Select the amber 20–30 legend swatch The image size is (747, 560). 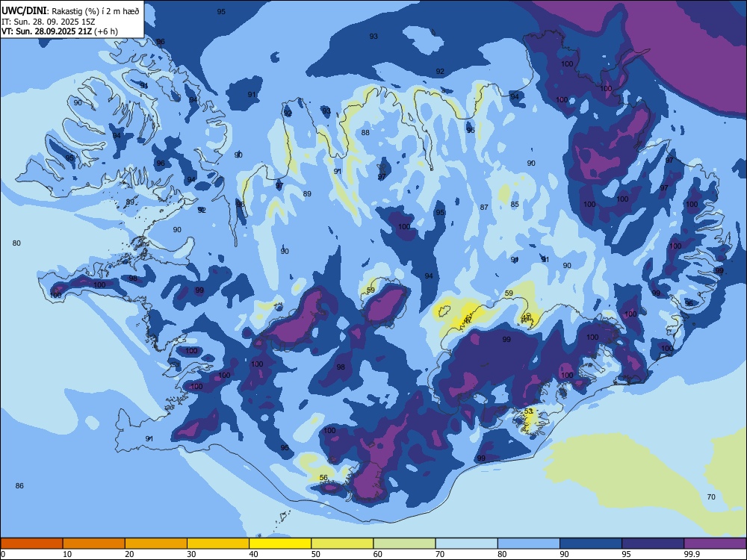156,544
